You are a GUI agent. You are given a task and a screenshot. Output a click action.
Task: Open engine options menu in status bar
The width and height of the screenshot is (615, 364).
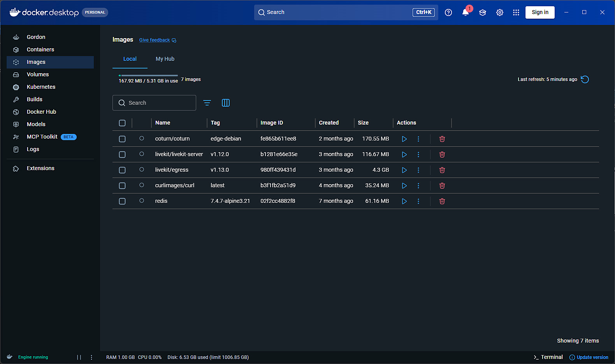pos(91,357)
